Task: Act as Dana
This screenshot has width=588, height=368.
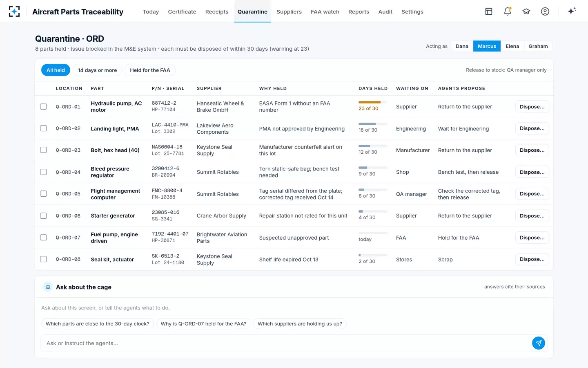Action: pos(462,46)
